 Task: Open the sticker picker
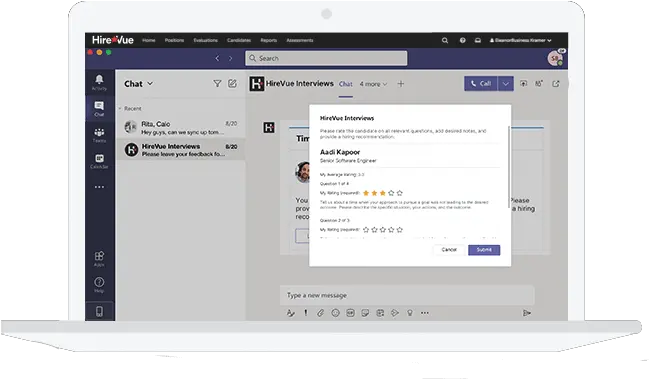click(365, 313)
